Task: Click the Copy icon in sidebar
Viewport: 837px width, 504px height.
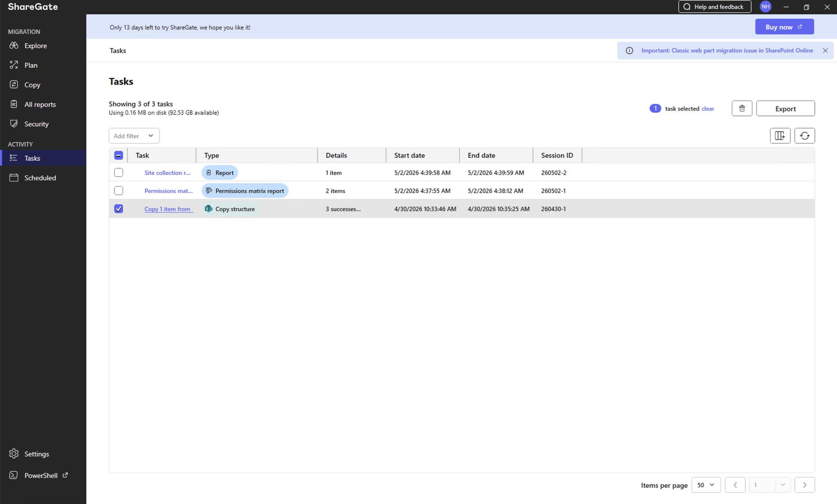Action: coord(14,84)
